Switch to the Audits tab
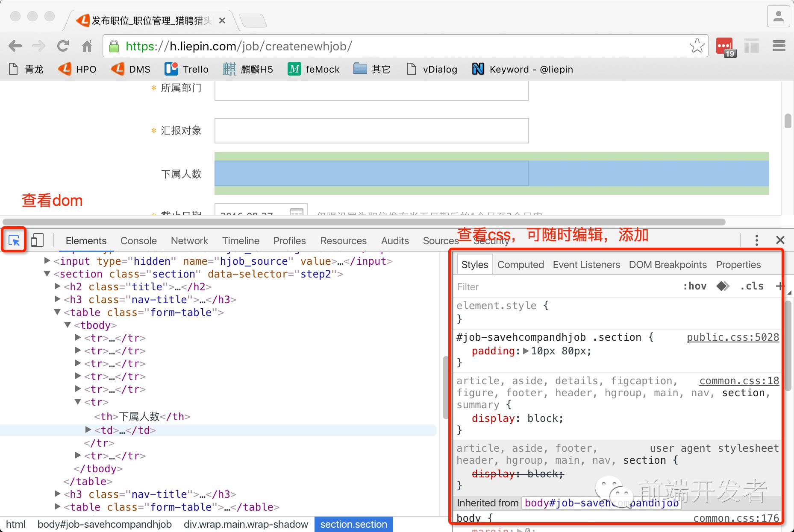Viewport: 794px width, 532px height. [395, 241]
